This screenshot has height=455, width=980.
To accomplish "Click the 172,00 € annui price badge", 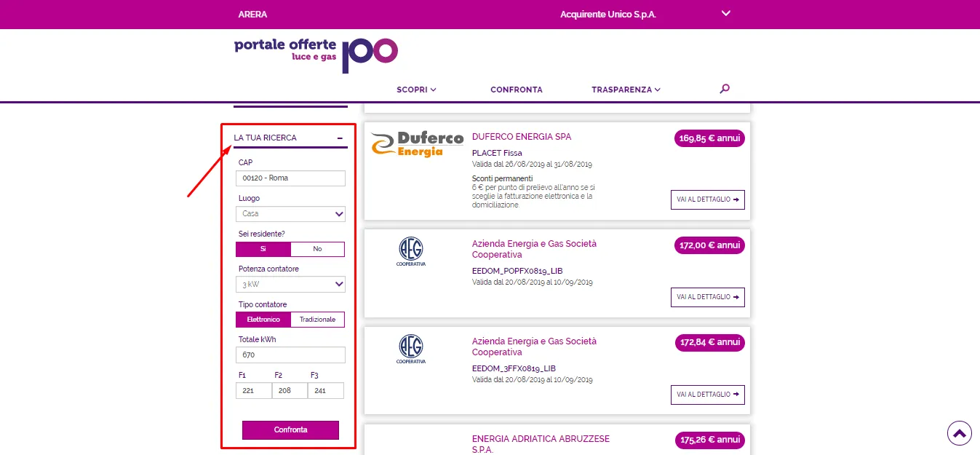I will [x=709, y=245].
